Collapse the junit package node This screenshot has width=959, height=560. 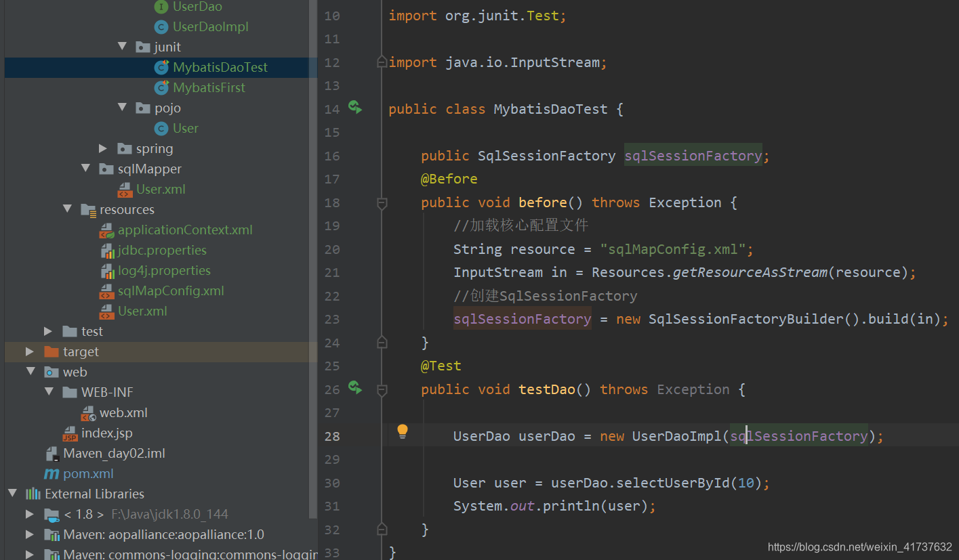point(122,47)
